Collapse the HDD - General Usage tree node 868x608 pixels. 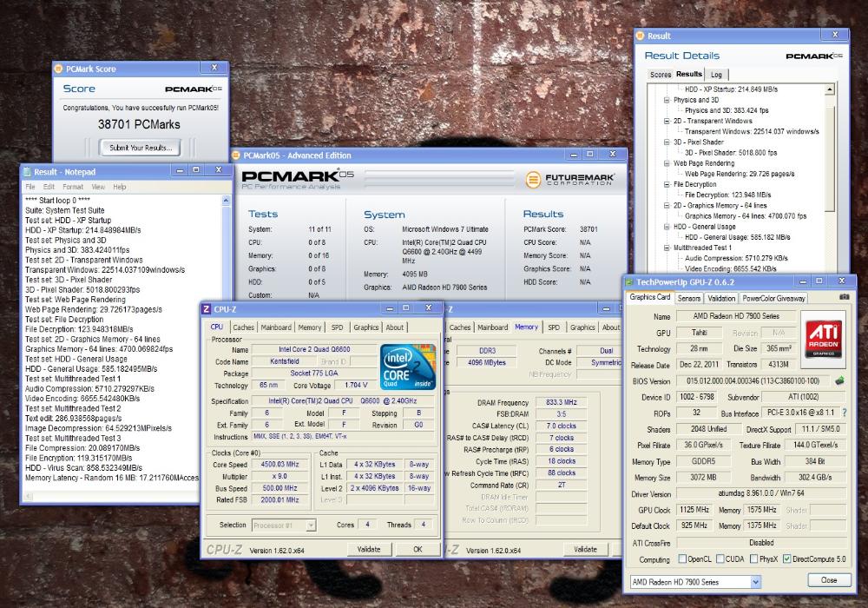667,227
